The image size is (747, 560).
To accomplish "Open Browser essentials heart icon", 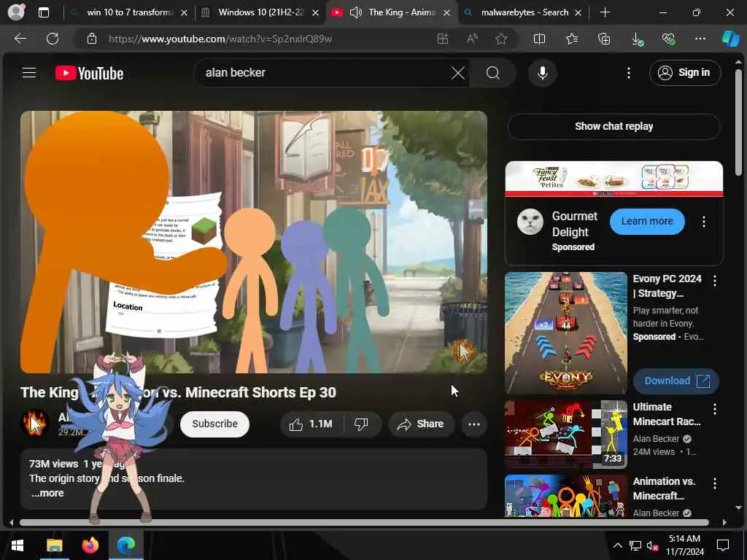I will (x=668, y=39).
